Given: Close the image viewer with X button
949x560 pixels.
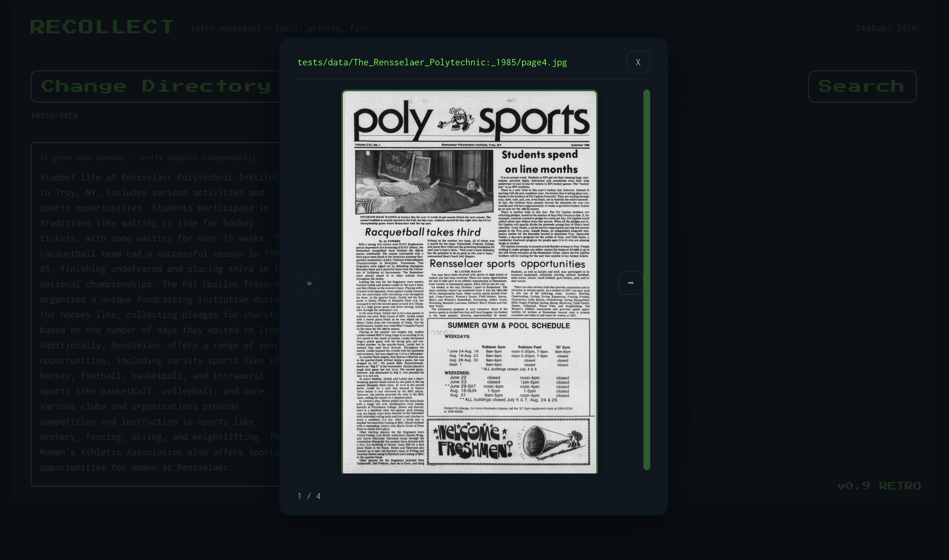Looking at the screenshot, I should [x=638, y=62].
